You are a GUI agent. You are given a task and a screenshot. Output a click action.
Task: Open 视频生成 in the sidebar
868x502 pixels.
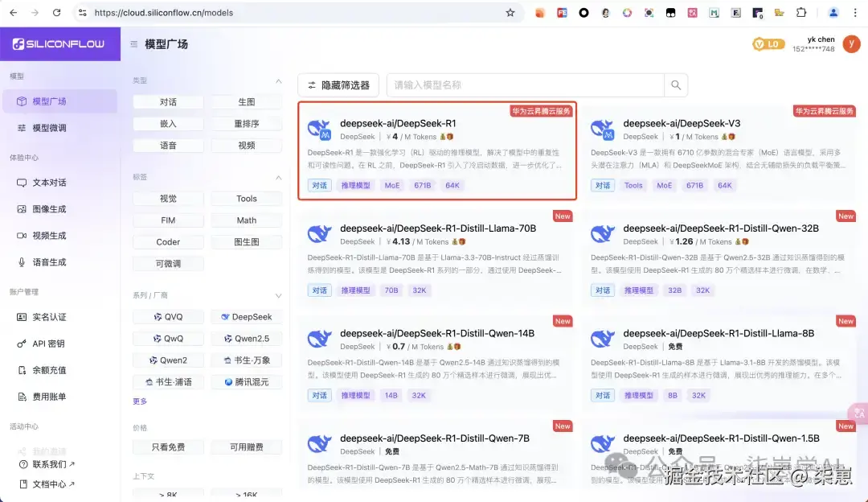[59, 236]
